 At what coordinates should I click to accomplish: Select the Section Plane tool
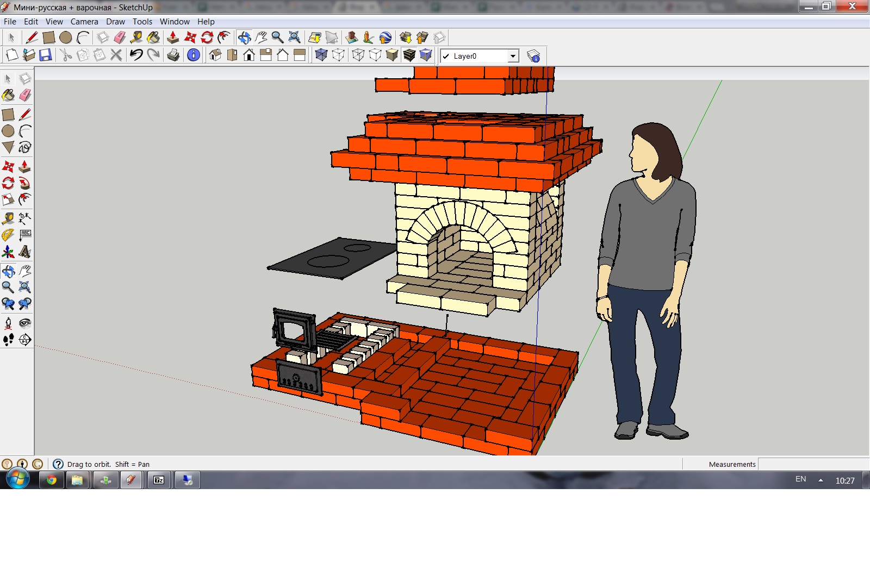point(24,340)
